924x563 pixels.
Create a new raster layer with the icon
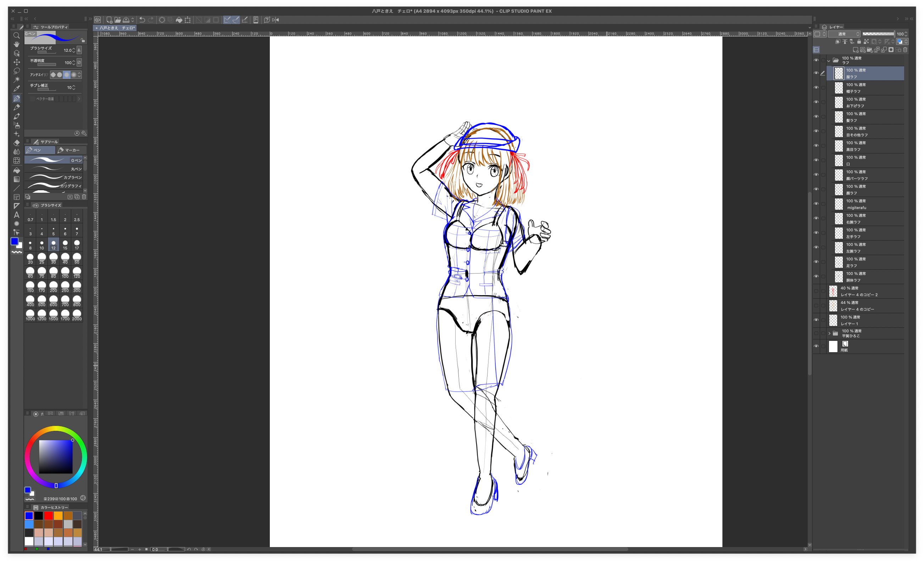855,50
